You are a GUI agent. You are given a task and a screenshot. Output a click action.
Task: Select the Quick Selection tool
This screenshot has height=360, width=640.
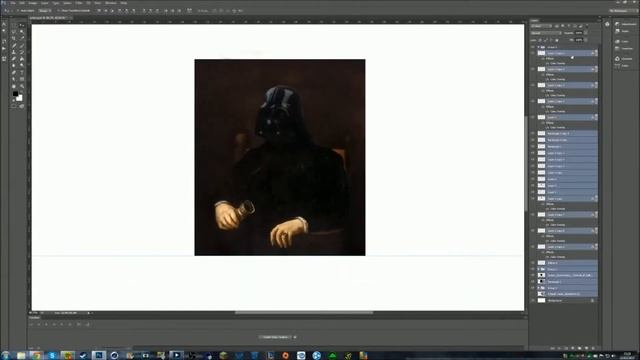click(22, 32)
